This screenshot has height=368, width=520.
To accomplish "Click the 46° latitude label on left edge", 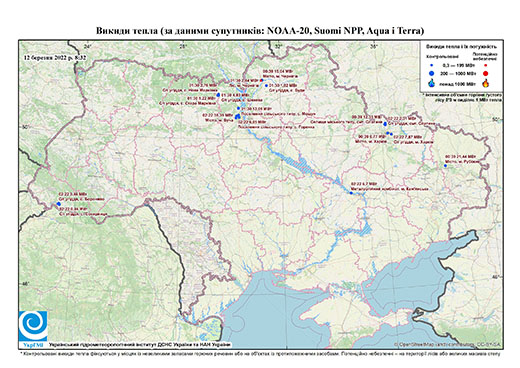I will point(25,283).
